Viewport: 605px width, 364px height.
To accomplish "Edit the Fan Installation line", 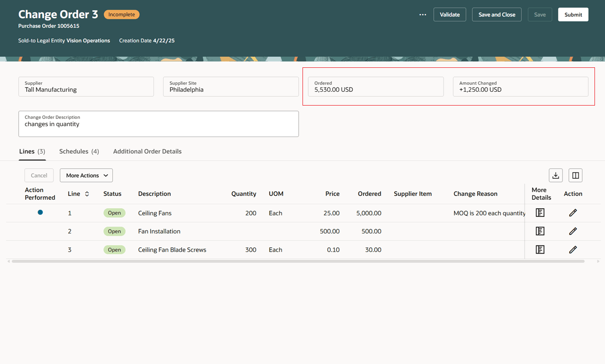I will [x=573, y=231].
